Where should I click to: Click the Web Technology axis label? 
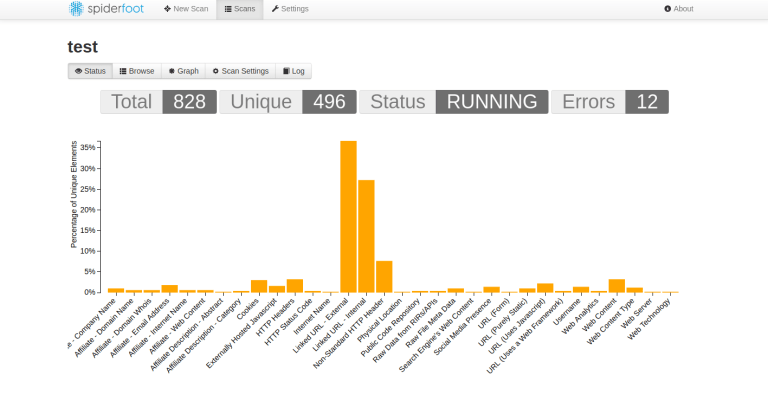tap(649, 319)
